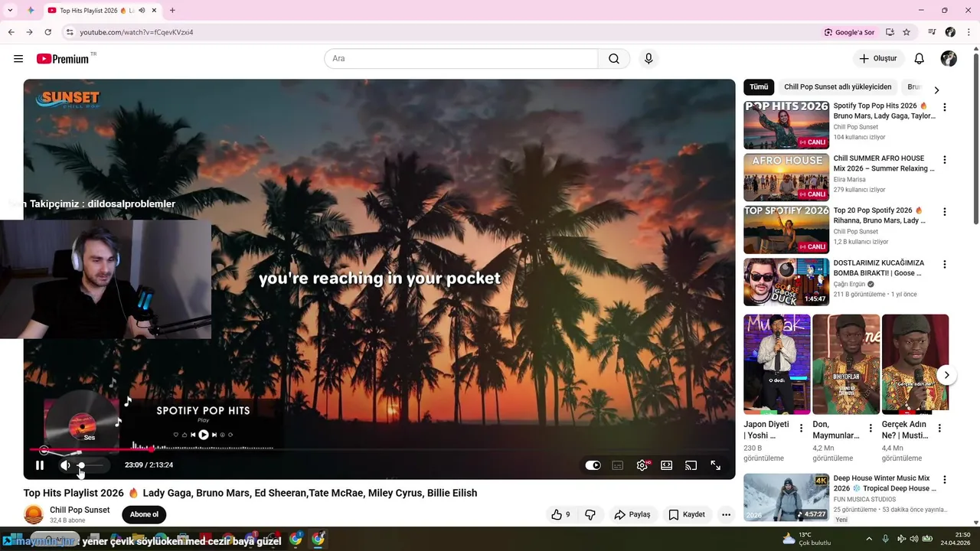Open options for Top 20 Pop Spotify
The height and width of the screenshot is (551, 980).
tap(944, 212)
